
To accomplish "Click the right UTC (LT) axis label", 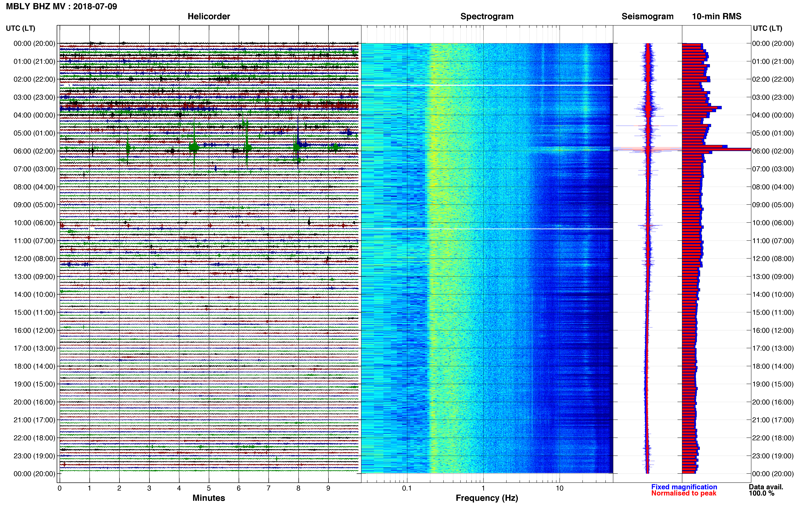I will coord(767,28).
